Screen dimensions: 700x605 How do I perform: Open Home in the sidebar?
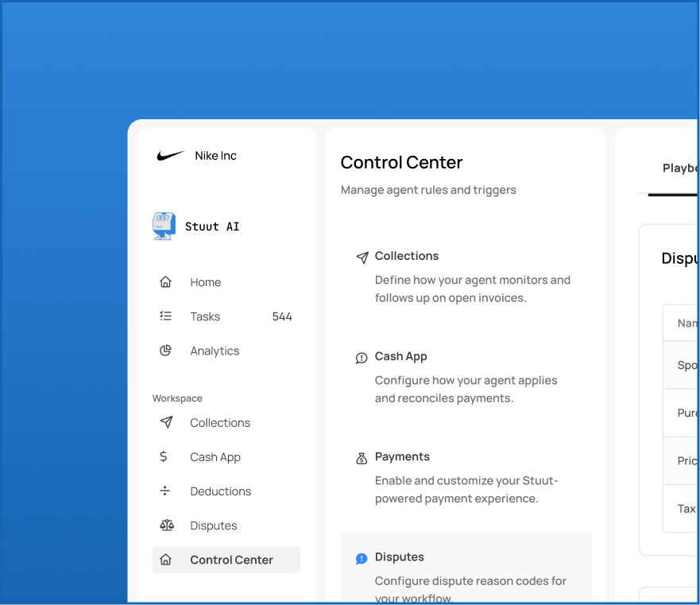point(226,282)
